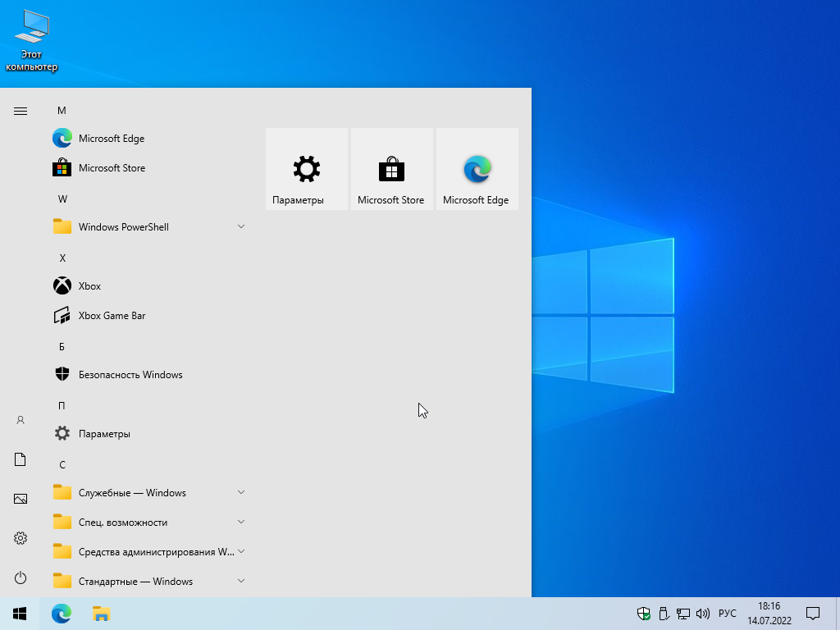Open Settings gear in Start sidebar

[21, 538]
